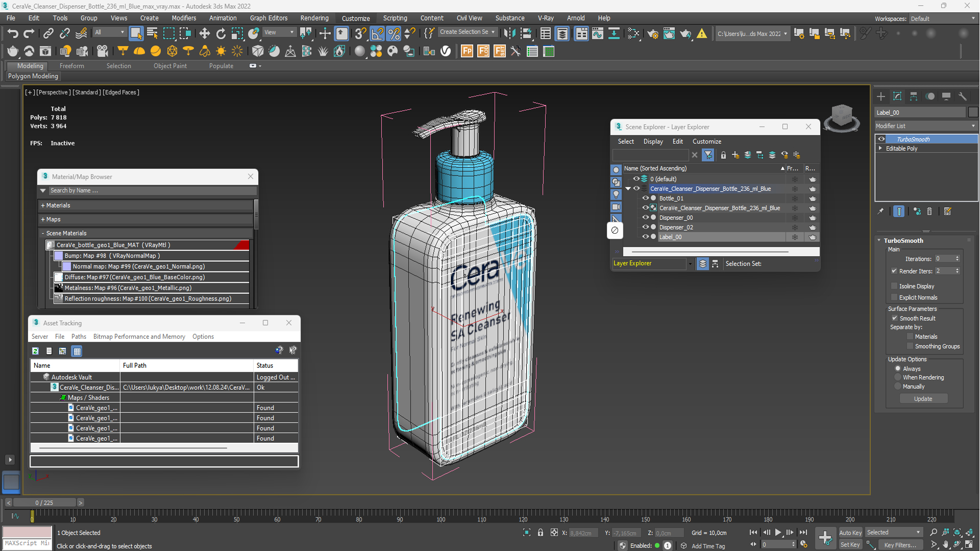Select the Select and Link tool
The width and height of the screenshot is (980, 551).
pos(48,34)
